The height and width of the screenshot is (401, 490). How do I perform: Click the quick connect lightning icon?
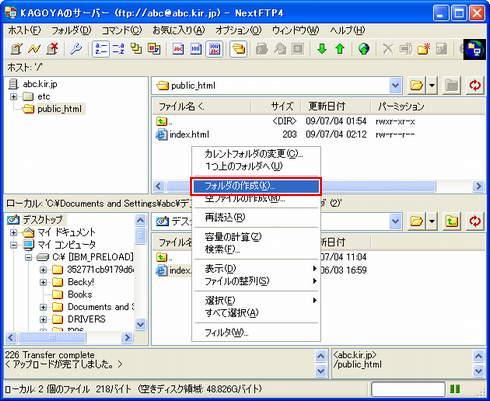tap(34, 49)
